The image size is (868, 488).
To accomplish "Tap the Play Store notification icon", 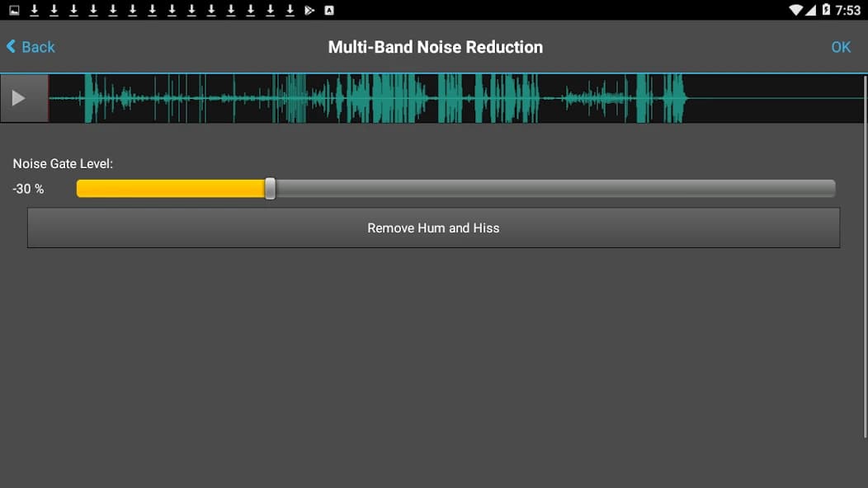I will 309,10.
